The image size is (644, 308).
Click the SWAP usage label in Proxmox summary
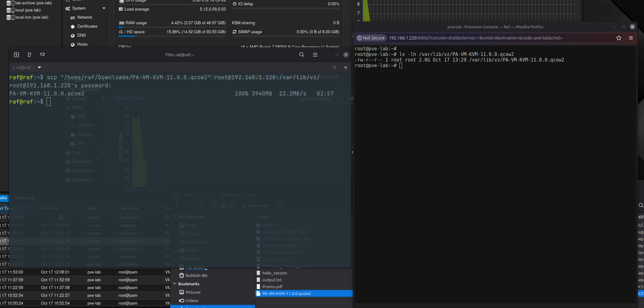[x=250, y=32]
